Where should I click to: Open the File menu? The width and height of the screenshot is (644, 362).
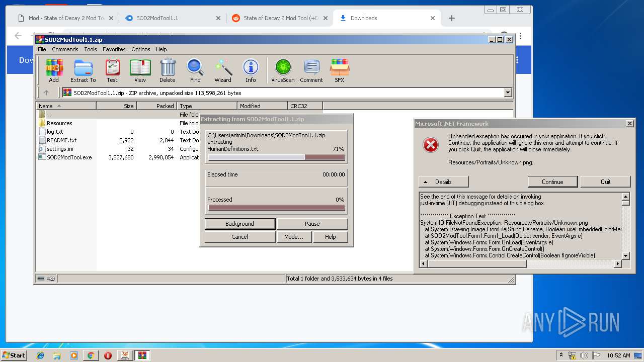pyautogui.click(x=42, y=49)
